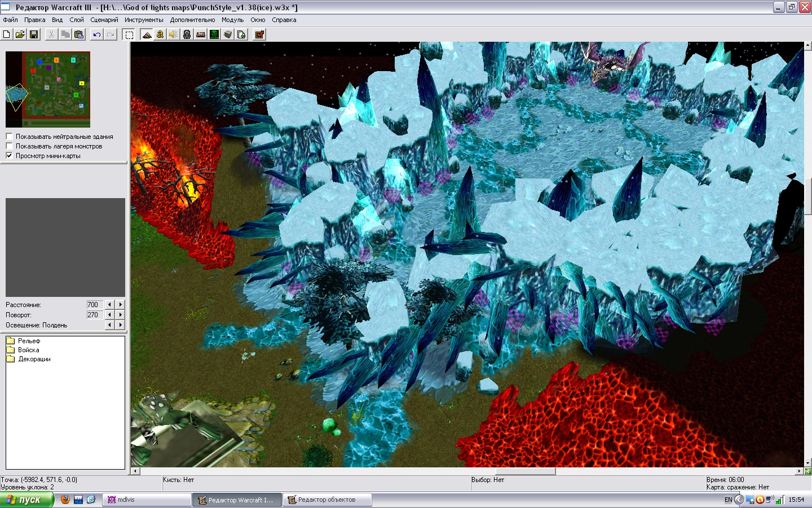Switch Освещение to next setting with right arrow

click(120, 325)
